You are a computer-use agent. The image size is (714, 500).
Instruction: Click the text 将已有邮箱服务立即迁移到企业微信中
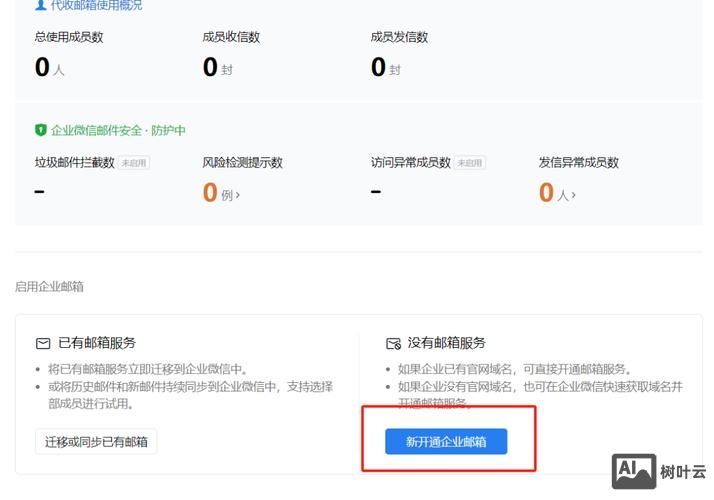(148, 369)
